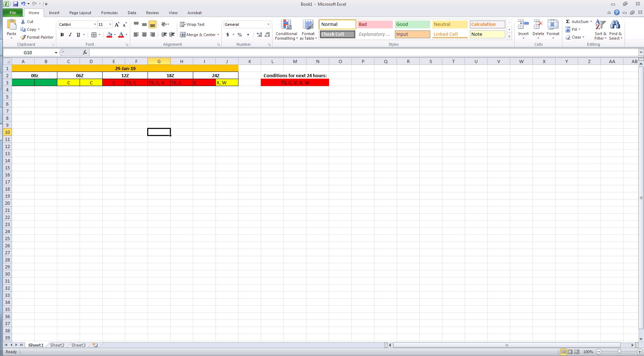Expand the number format dropdown showing General
The width and height of the screenshot is (644, 356).
tap(268, 24)
